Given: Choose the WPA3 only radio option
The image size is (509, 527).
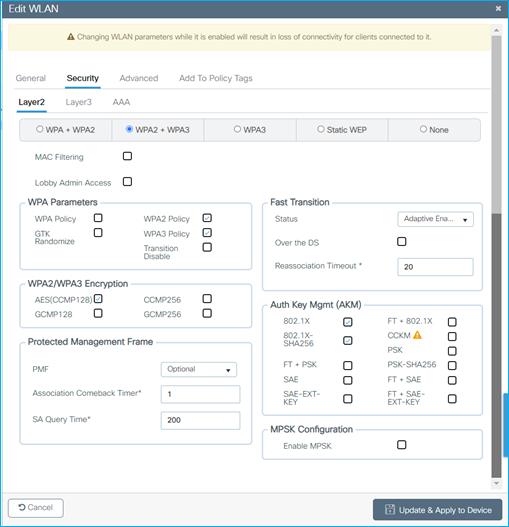Looking at the screenshot, I should tap(237, 129).
